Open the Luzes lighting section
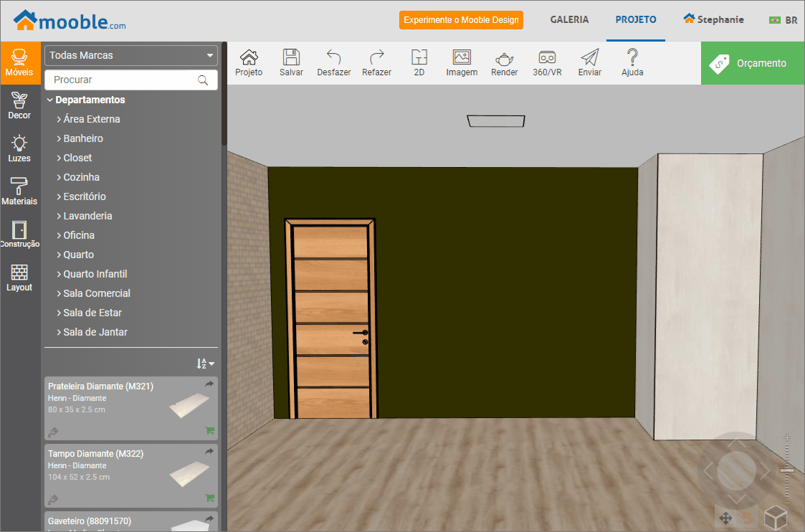805x532 pixels. point(19,149)
